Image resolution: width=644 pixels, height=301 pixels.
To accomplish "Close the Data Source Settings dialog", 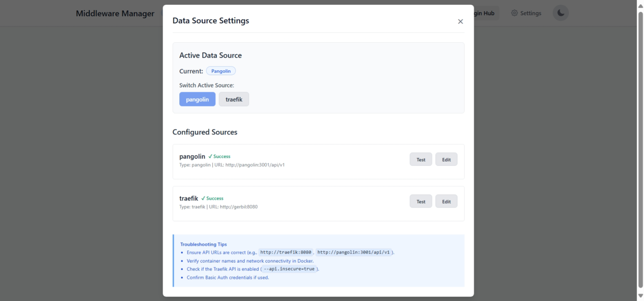I will pyautogui.click(x=460, y=22).
